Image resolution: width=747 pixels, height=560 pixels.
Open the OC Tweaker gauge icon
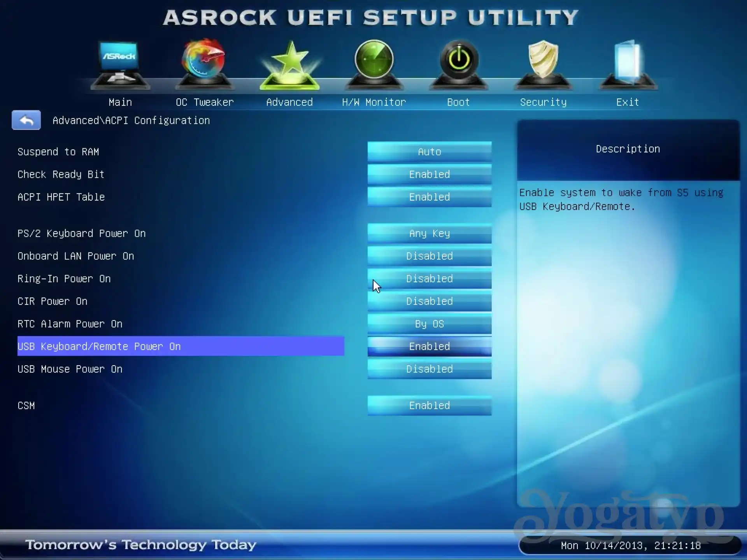(x=205, y=64)
